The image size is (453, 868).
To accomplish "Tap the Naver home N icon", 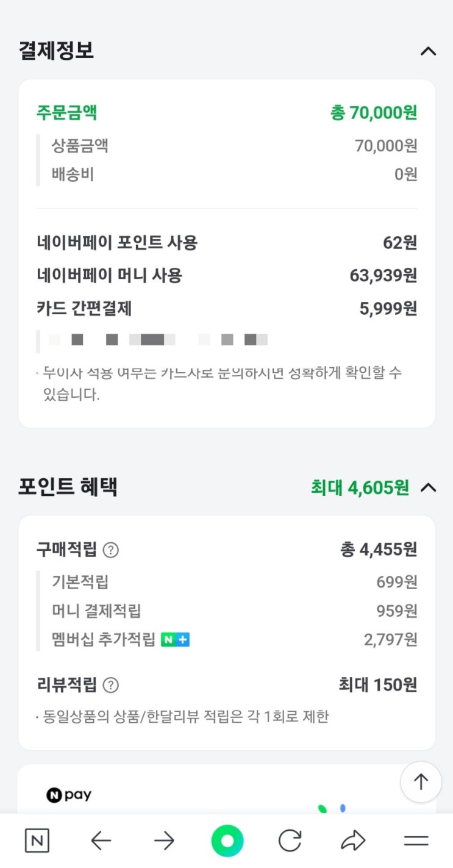I will point(37,841).
